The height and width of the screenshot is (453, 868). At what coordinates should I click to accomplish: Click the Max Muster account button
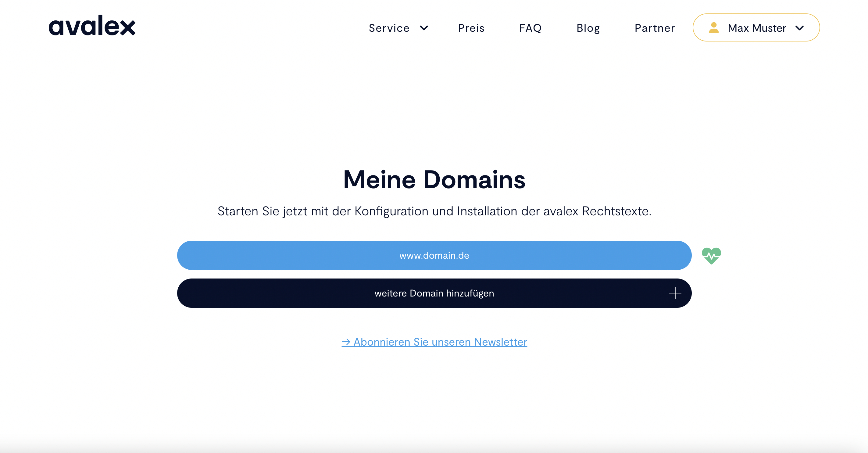coord(756,28)
